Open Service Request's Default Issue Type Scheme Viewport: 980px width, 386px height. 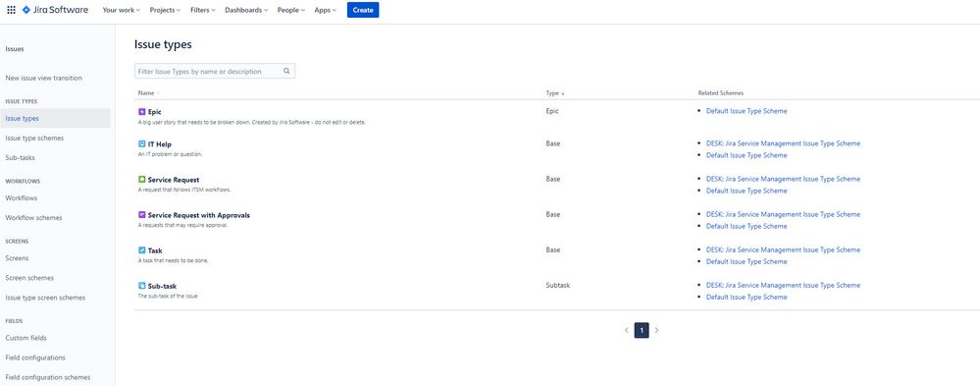pyautogui.click(x=747, y=191)
